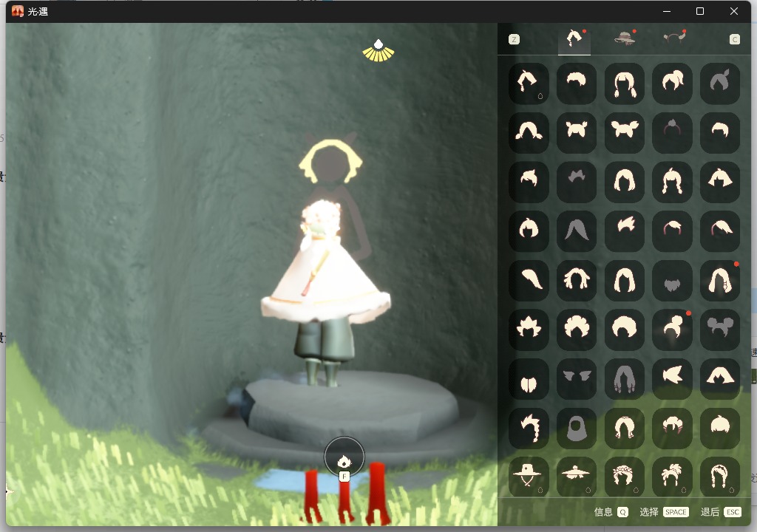This screenshot has width=757, height=532.
Task: Tap the candle F interaction button
Action: coord(344,457)
